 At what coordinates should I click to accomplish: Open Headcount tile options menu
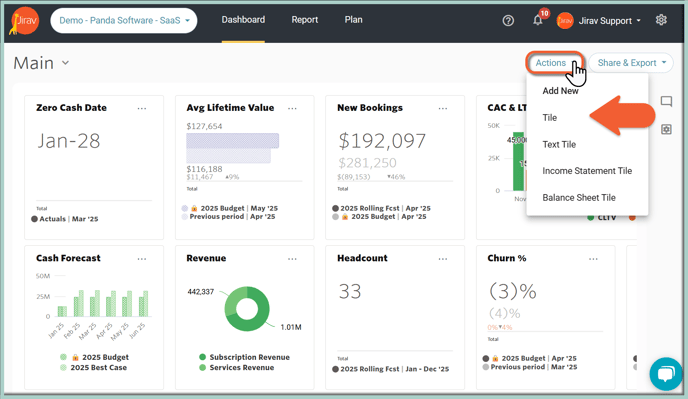(x=443, y=259)
